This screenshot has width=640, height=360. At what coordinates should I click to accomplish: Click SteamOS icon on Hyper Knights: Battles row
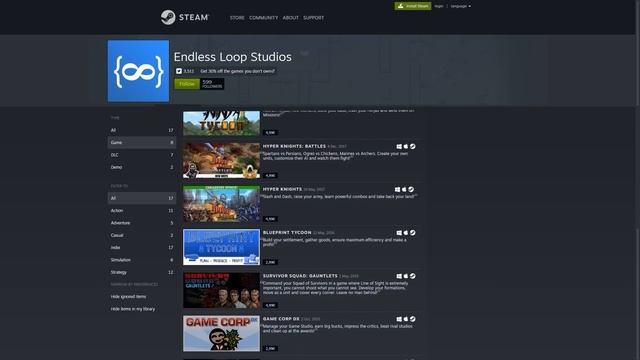(413, 146)
